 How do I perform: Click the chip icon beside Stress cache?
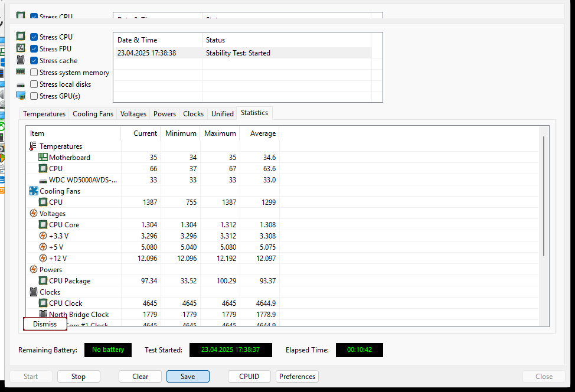tap(21, 60)
